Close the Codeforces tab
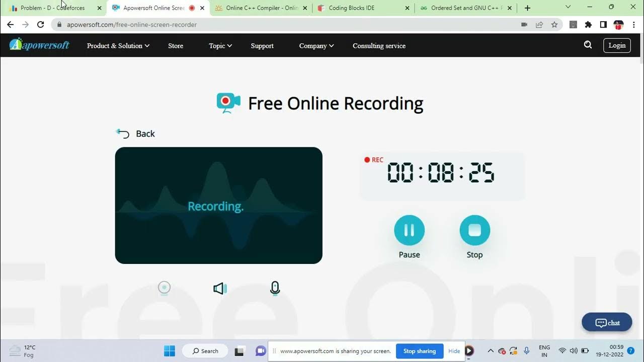This screenshot has height=362, width=644. pos(99,8)
